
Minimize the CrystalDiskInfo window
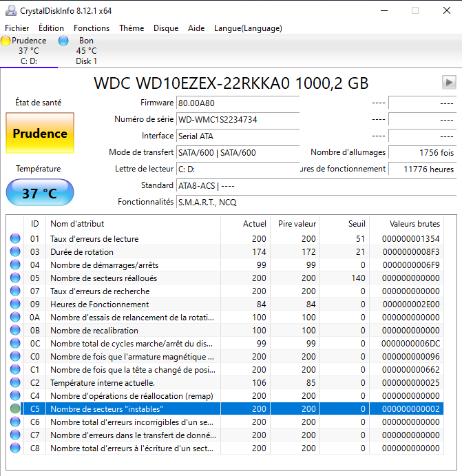tap(384, 10)
